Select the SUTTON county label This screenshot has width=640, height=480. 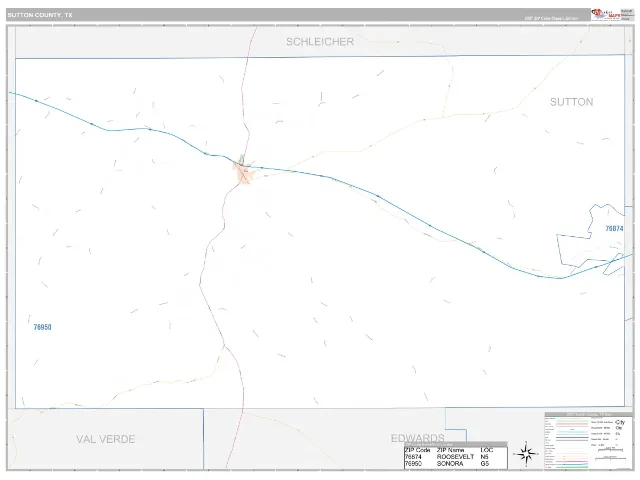click(571, 102)
